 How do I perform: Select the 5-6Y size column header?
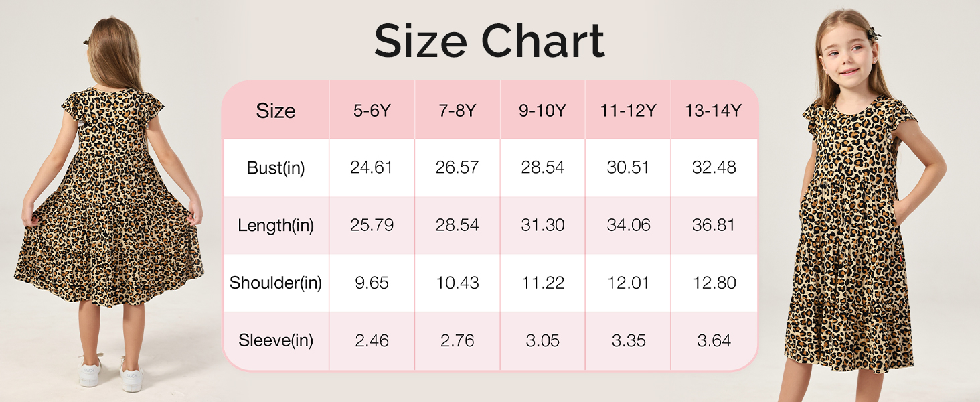(x=372, y=111)
